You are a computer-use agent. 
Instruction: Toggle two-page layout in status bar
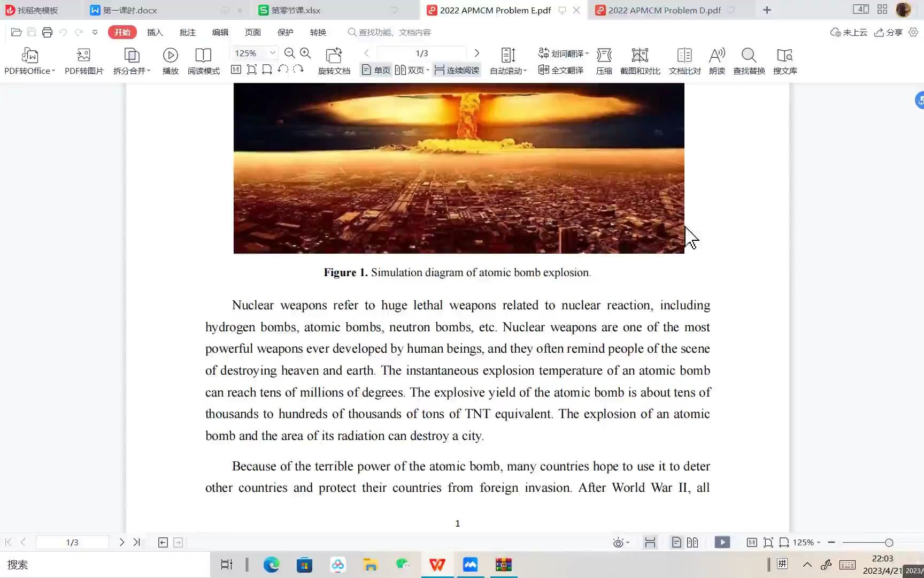click(692, 543)
